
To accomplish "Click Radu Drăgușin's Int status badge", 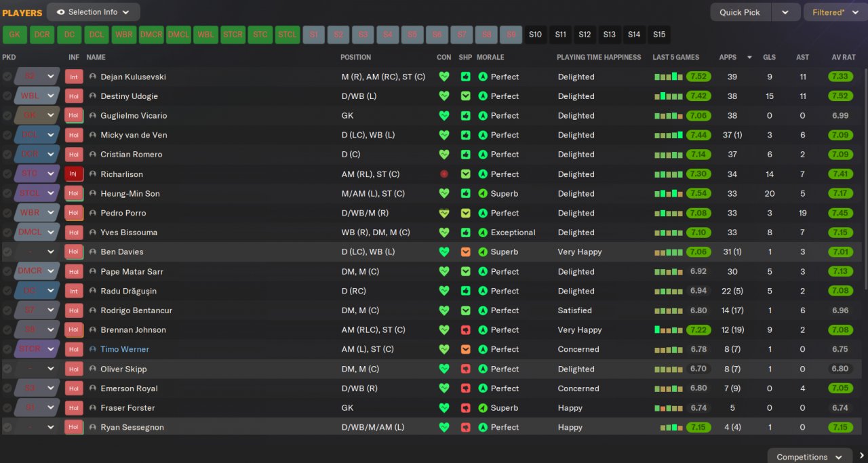I will click(74, 291).
